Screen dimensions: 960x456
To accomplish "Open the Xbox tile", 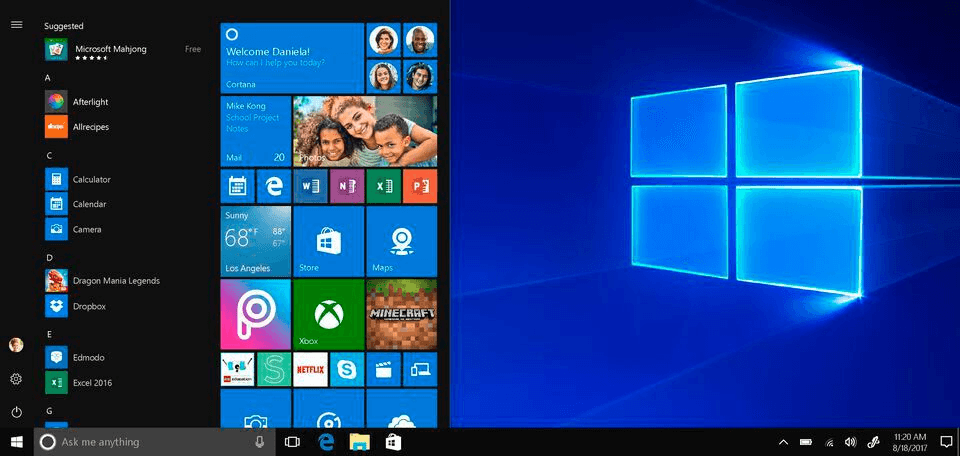I will coord(329,315).
